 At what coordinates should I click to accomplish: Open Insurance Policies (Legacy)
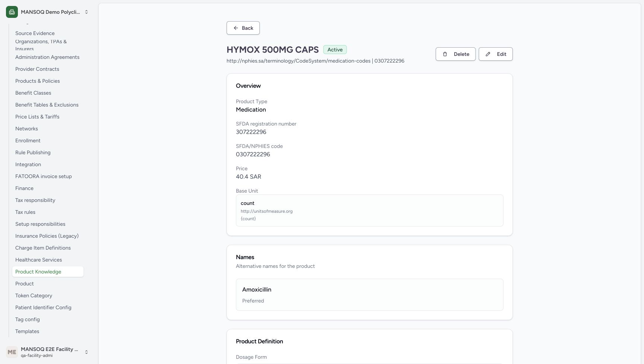[47, 236]
